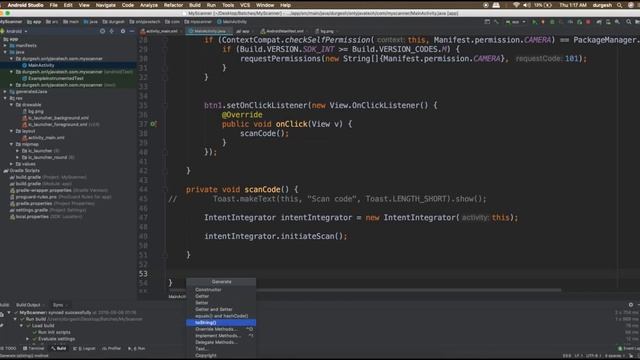Run the app with green play icon
The width and height of the screenshot is (640, 360).
534,22
